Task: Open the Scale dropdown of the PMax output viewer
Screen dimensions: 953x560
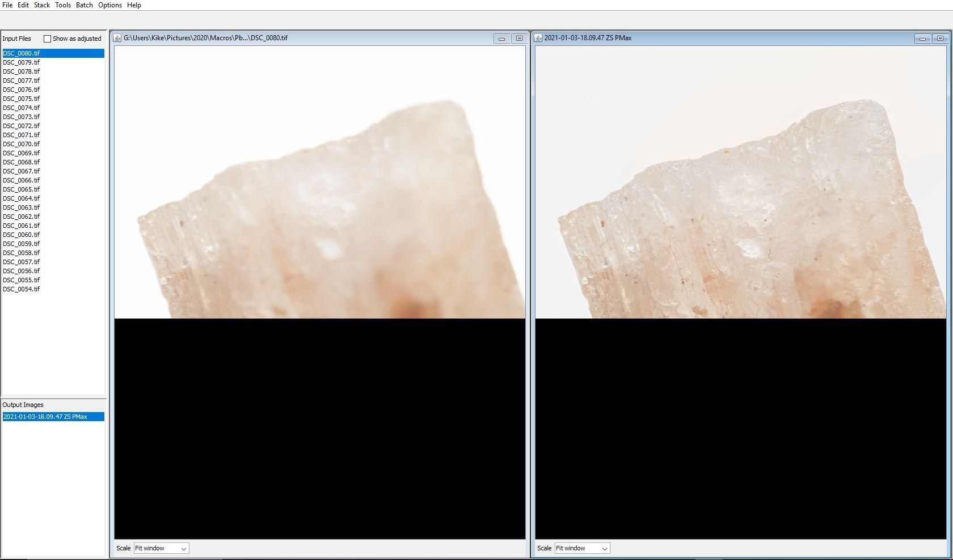Action: tap(582, 548)
